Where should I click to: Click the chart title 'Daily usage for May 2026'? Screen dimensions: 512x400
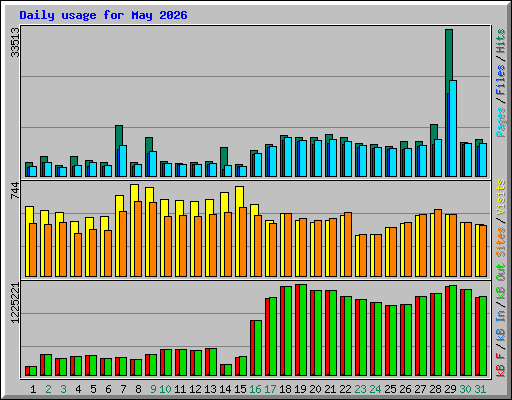[x=103, y=15]
